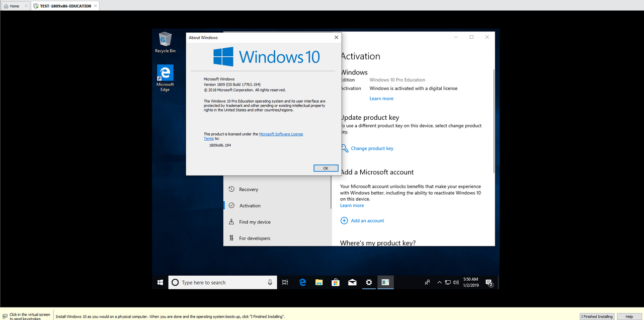Select Activation in the Settings sidebar
The height and width of the screenshot is (320, 644).
point(277,205)
